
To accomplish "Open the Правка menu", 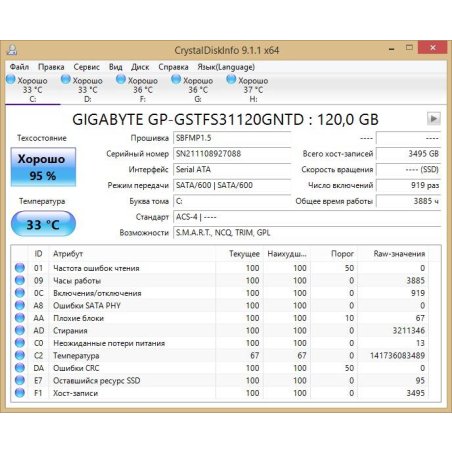I will [51, 67].
